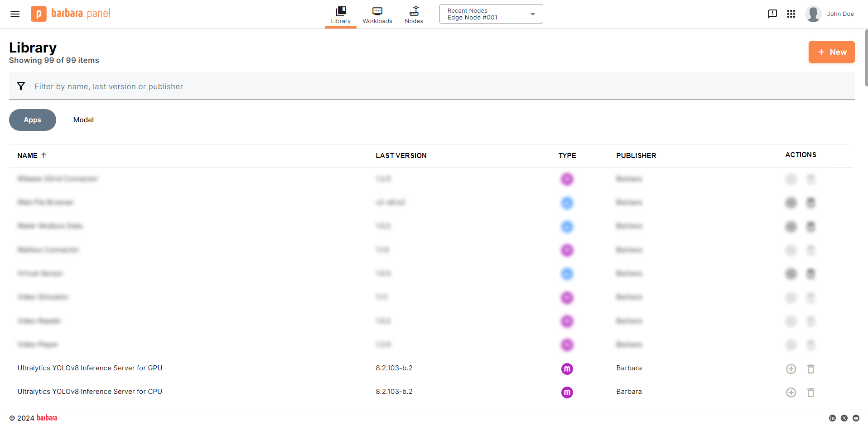Go to the Nodes tab
The width and height of the screenshot is (868, 426).
point(414,15)
